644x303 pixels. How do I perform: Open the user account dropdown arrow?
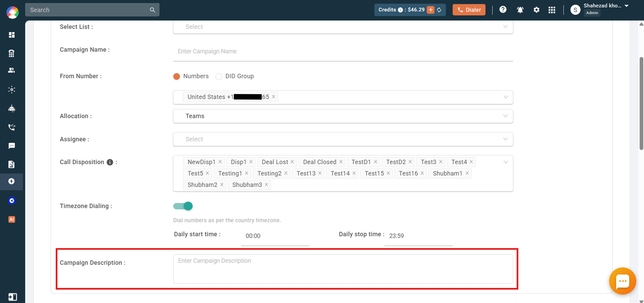pyautogui.click(x=627, y=6)
